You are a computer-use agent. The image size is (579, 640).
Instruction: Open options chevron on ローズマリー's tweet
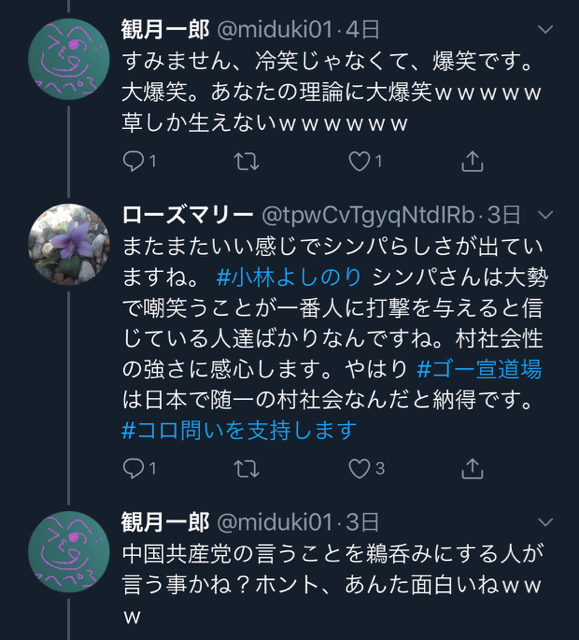546,215
